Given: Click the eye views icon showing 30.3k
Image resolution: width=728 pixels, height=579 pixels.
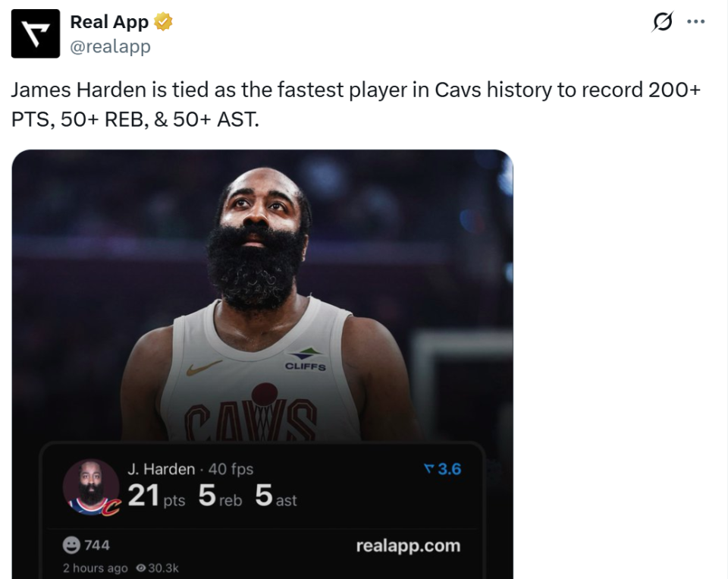Looking at the screenshot, I should [140, 568].
